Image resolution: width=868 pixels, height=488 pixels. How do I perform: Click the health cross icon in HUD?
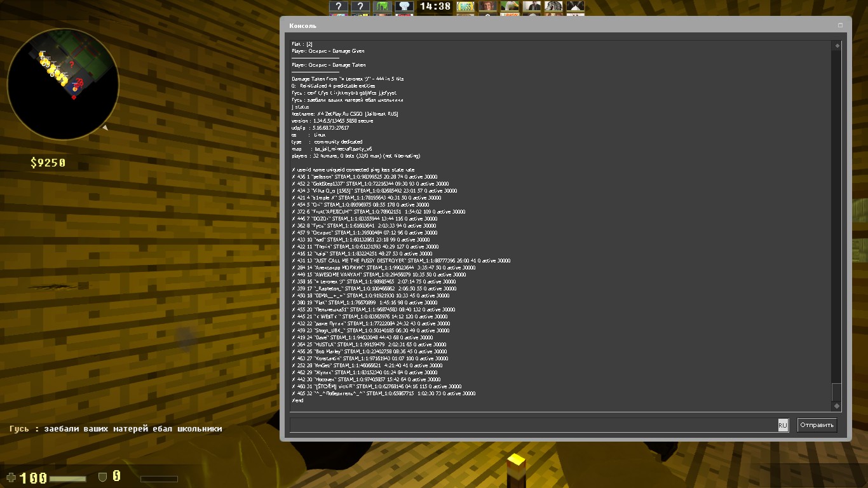tap(11, 477)
